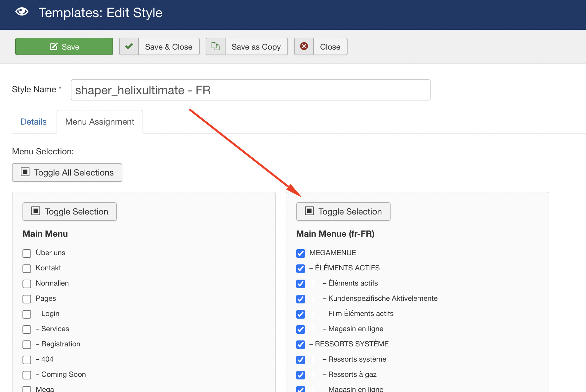Uncheck Kundenspezifische Aktivelemente checkbox

click(301, 299)
